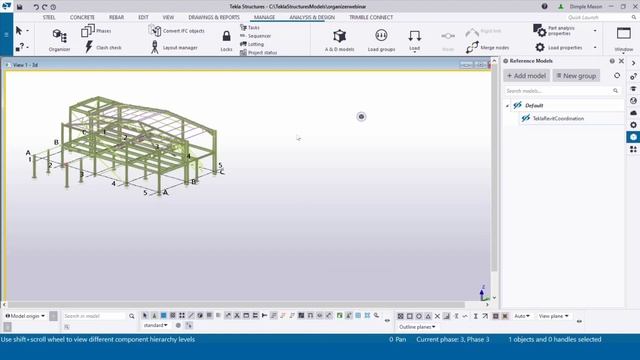Click the view's horizontal scrollbar
640x360 pixels.
pos(236,304)
